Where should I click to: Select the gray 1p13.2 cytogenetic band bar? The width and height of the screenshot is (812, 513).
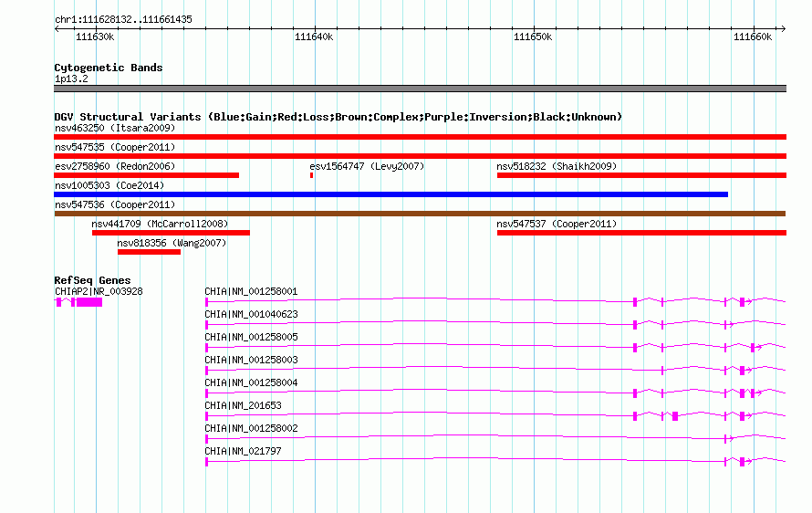(x=420, y=89)
